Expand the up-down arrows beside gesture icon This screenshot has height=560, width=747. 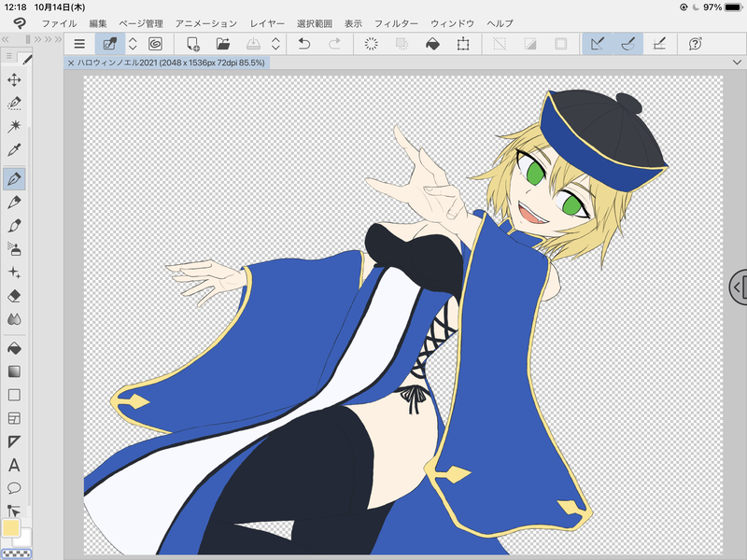coord(133,44)
